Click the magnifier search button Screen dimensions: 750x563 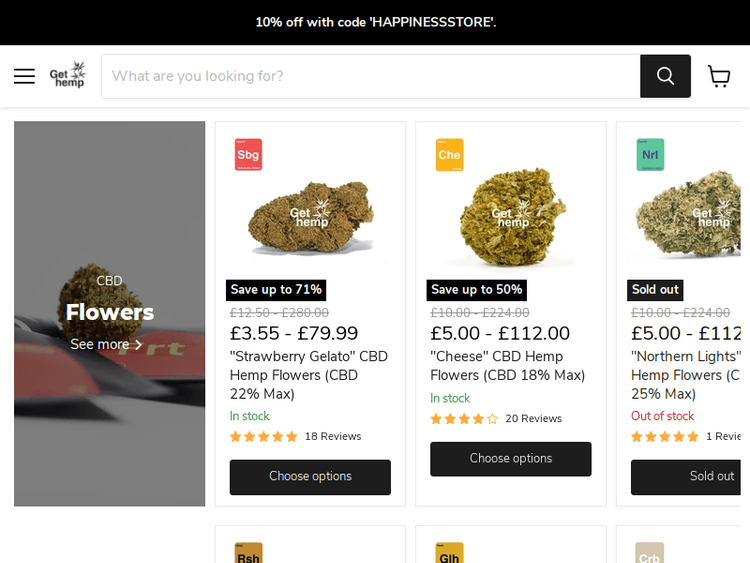(x=665, y=76)
